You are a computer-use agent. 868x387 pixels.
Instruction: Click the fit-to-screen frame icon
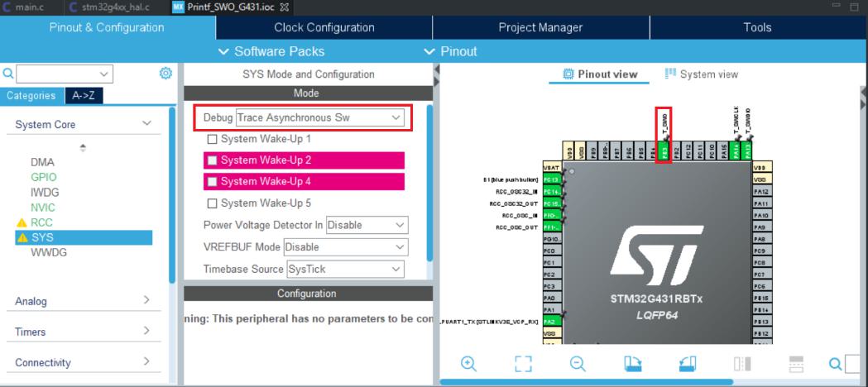pos(523,363)
